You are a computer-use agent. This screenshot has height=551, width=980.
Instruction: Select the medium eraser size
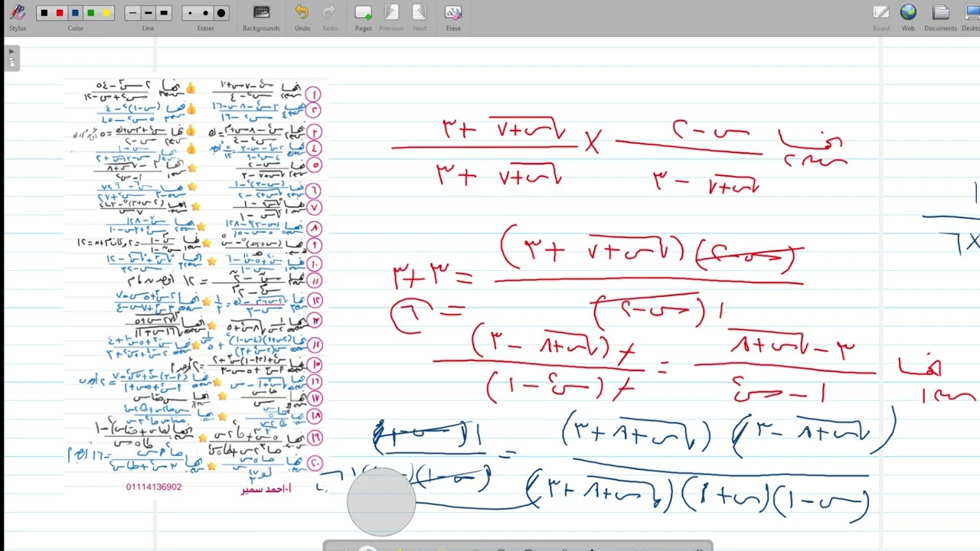coord(205,13)
